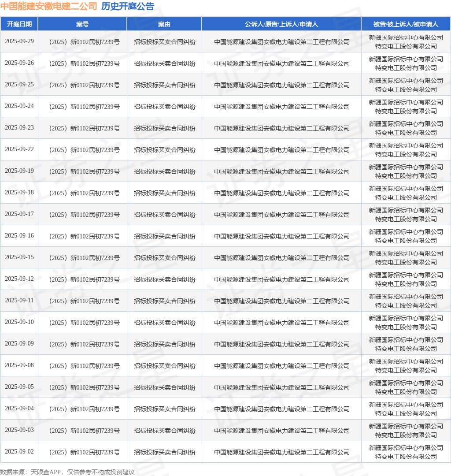Image resolution: width=451 pixels, height=476 pixels.
Task: Click plaintiff company in the 2025-09-11 row
Action: coord(282,301)
